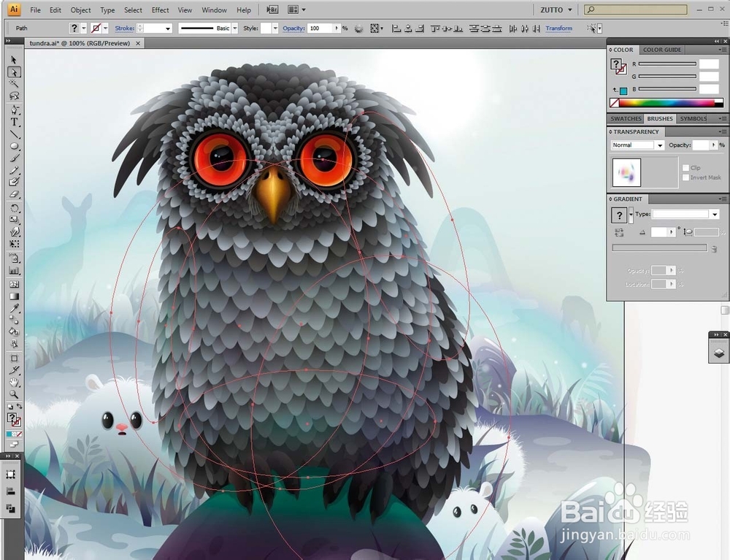Select the Direct Selection tool
Image resolution: width=730 pixels, height=560 pixels.
pyautogui.click(x=14, y=72)
